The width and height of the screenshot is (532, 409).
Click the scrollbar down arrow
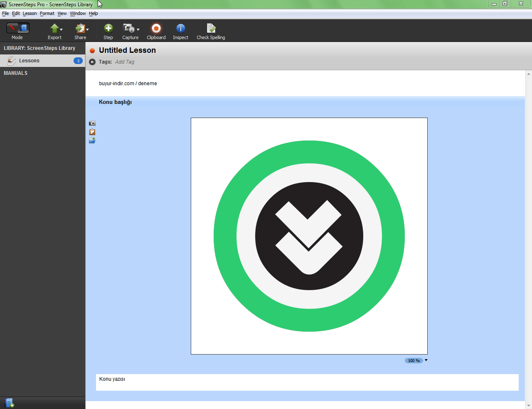(529, 406)
